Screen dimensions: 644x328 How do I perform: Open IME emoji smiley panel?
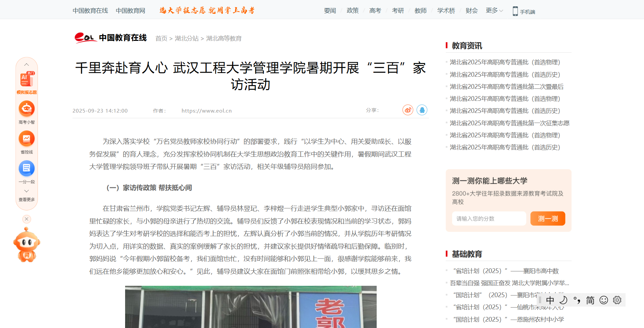[604, 300]
